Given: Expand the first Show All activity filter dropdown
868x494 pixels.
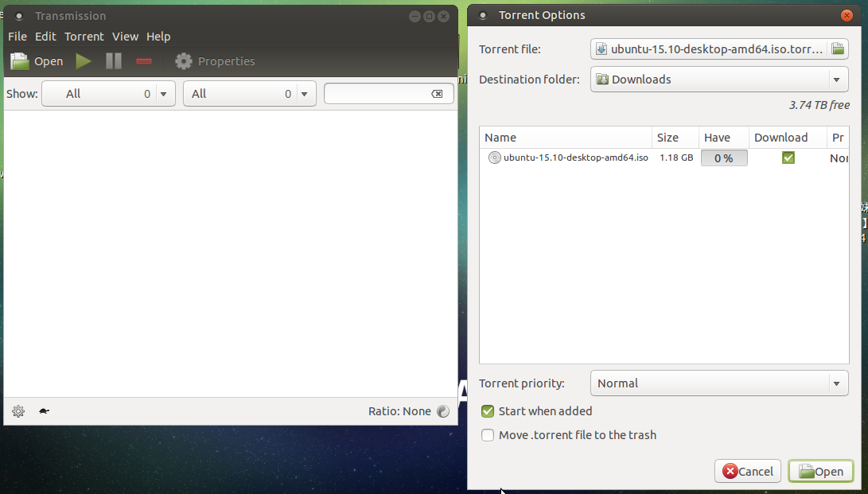Looking at the screenshot, I should pos(108,94).
